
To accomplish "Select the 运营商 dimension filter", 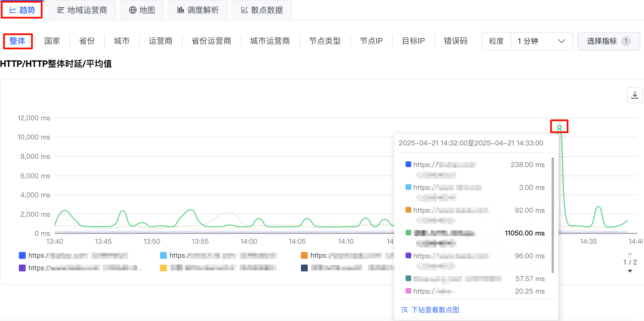I will point(161,41).
